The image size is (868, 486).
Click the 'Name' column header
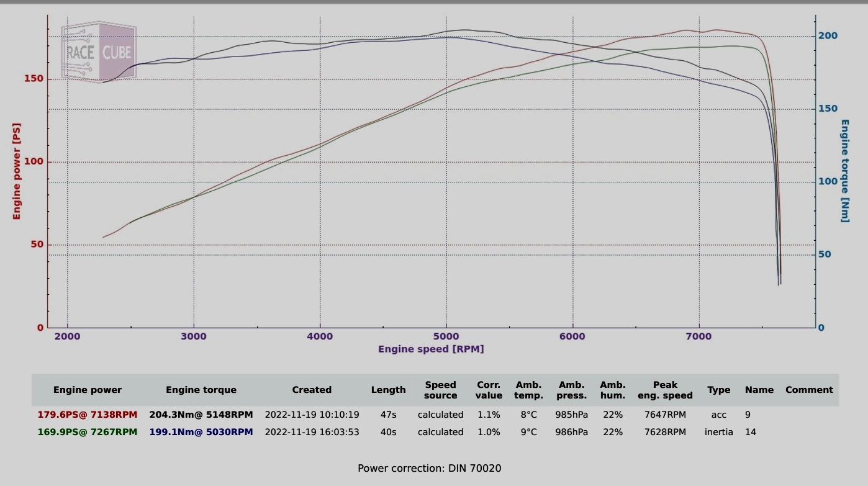tap(759, 390)
